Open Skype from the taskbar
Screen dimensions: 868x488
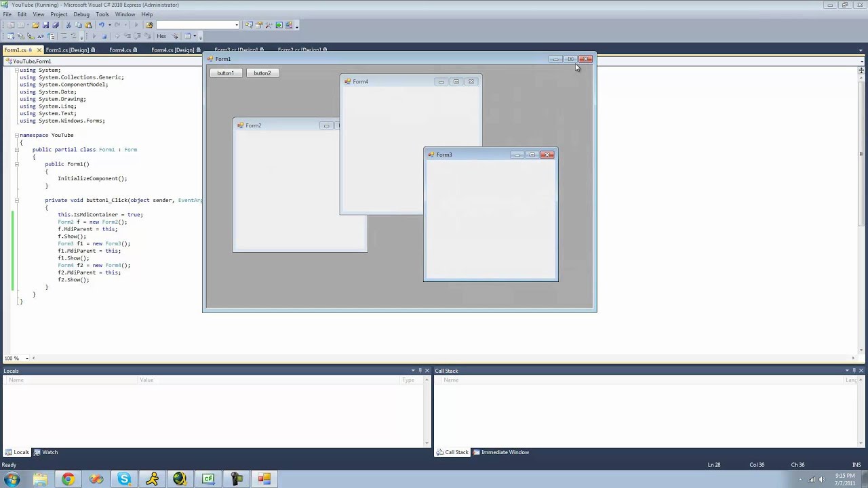[124, 479]
